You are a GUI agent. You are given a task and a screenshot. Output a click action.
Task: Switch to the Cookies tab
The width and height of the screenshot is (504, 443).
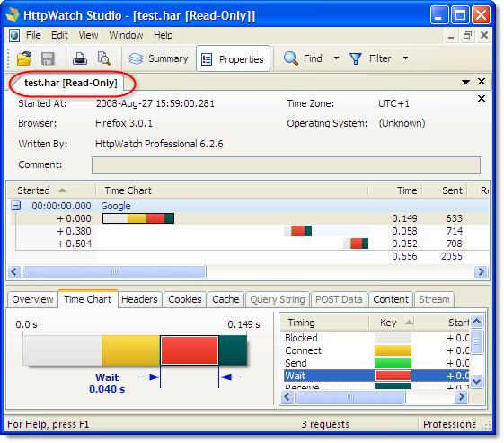coord(185,299)
